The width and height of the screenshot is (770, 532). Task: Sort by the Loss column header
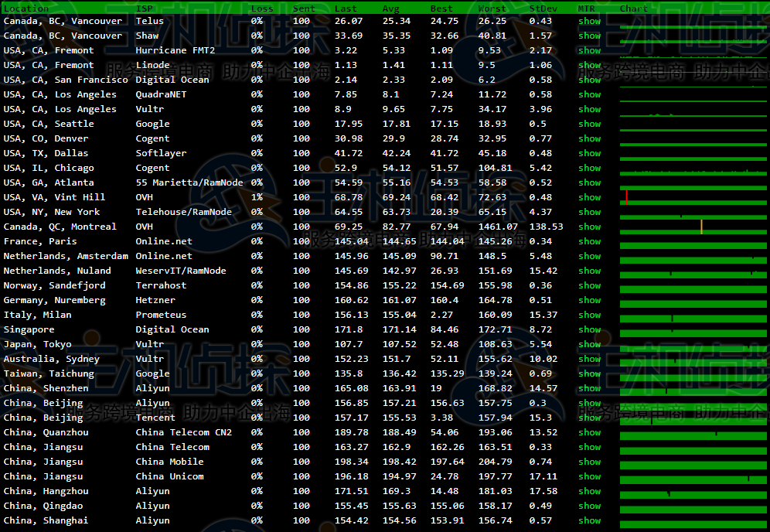[x=262, y=9]
